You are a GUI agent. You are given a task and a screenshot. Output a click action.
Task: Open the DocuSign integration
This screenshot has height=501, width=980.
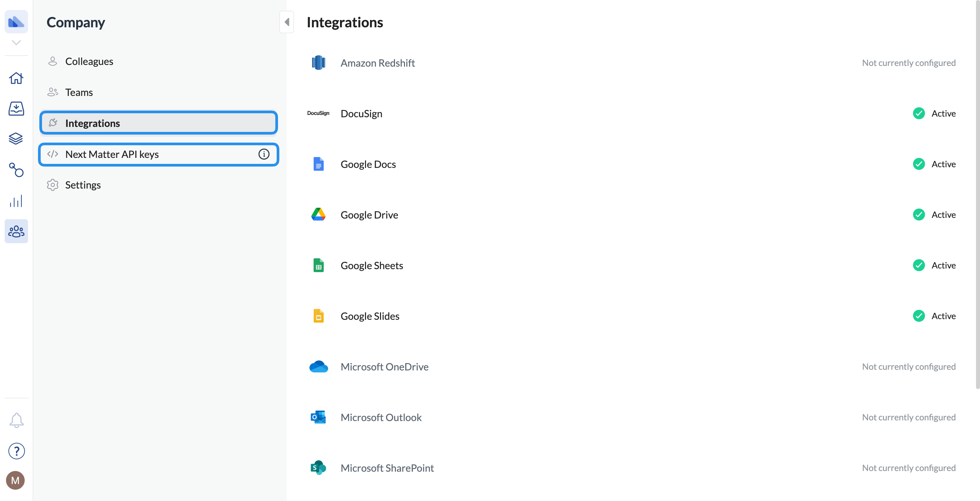361,114
